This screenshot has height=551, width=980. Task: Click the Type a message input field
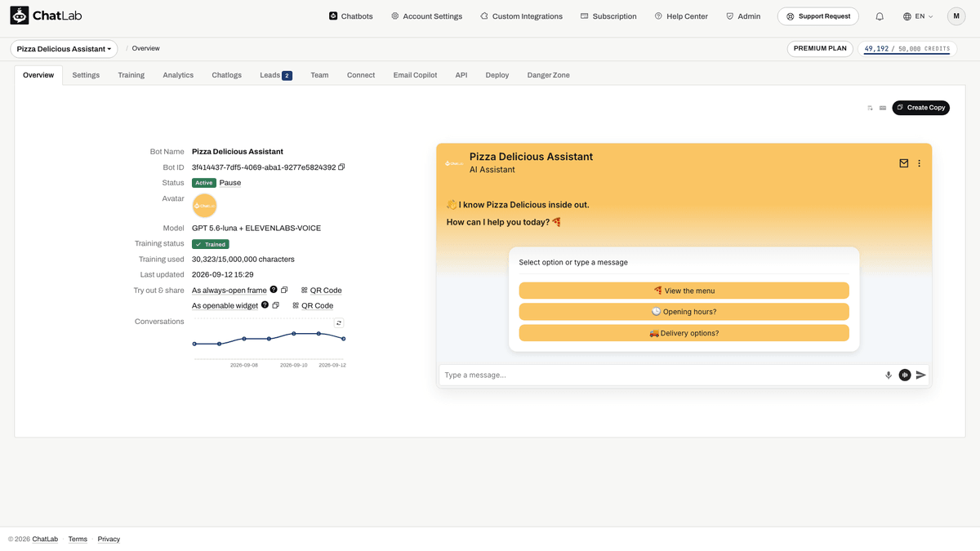coord(660,375)
